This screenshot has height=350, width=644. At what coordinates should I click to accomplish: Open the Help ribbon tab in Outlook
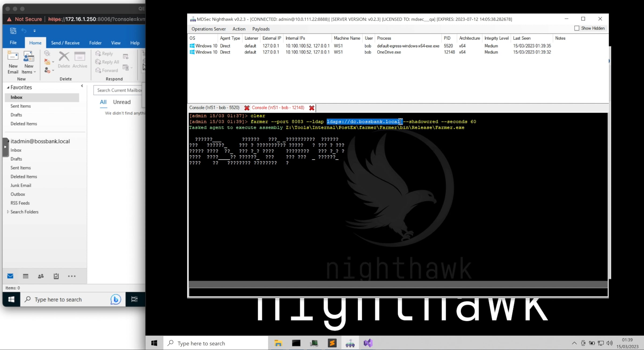[135, 43]
